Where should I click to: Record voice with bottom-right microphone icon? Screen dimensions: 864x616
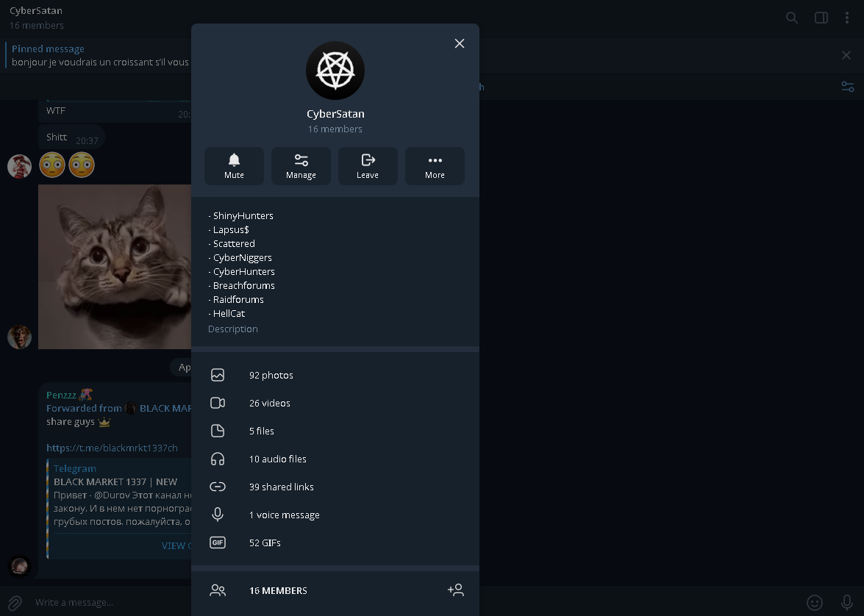(x=847, y=603)
